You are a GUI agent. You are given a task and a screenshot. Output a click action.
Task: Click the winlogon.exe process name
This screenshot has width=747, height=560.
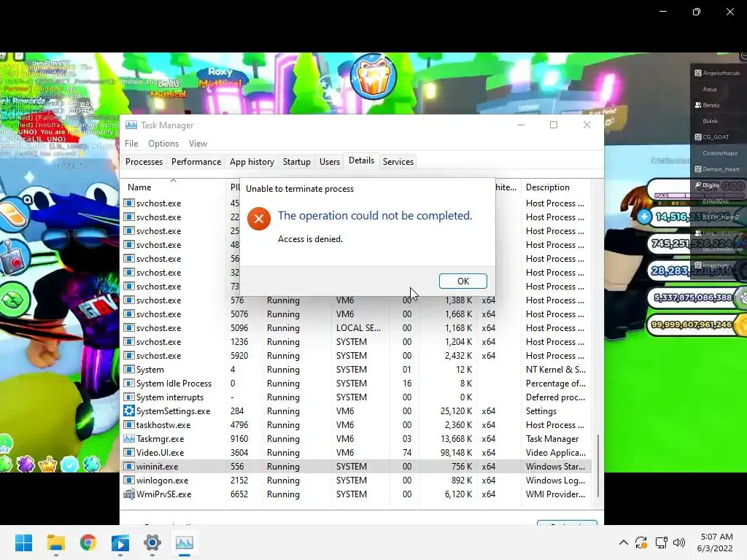coord(163,480)
